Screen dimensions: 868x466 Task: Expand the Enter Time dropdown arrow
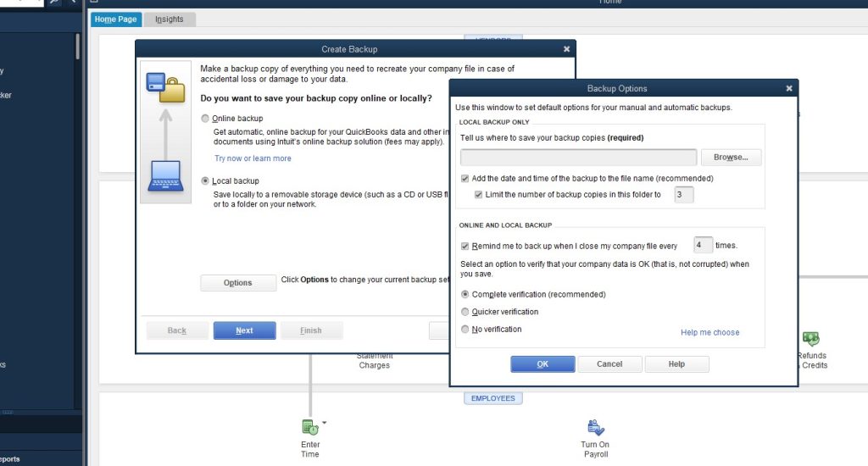(325, 423)
